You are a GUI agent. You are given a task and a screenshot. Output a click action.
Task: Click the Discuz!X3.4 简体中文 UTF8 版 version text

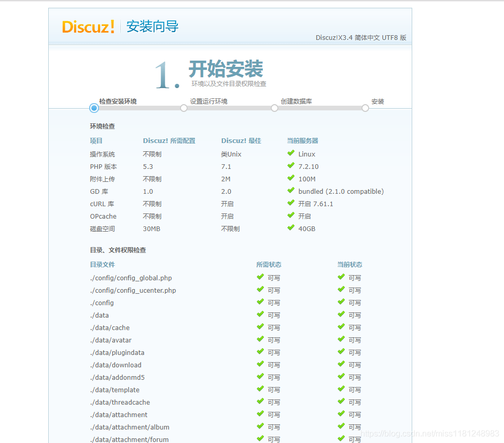[x=361, y=38]
